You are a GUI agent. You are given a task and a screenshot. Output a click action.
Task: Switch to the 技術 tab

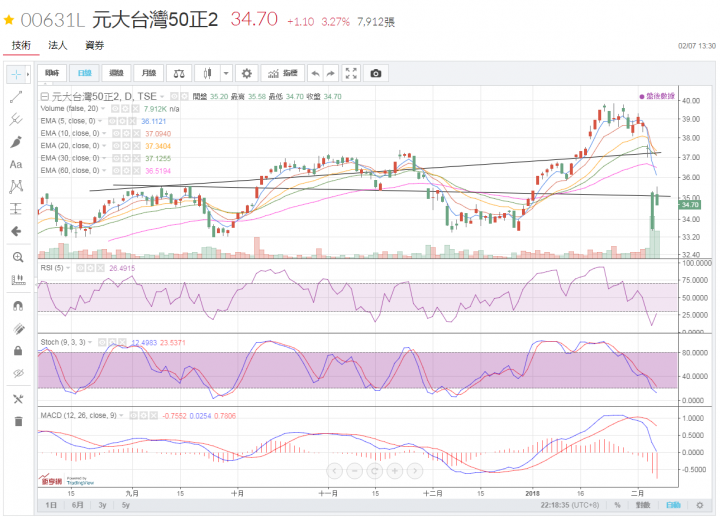[x=21, y=45]
